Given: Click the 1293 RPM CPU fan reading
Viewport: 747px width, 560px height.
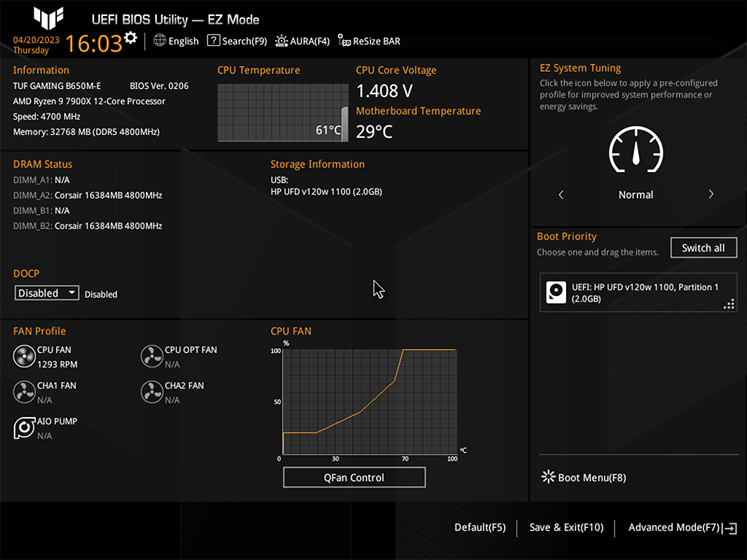Looking at the screenshot, I should pos(57,365).
